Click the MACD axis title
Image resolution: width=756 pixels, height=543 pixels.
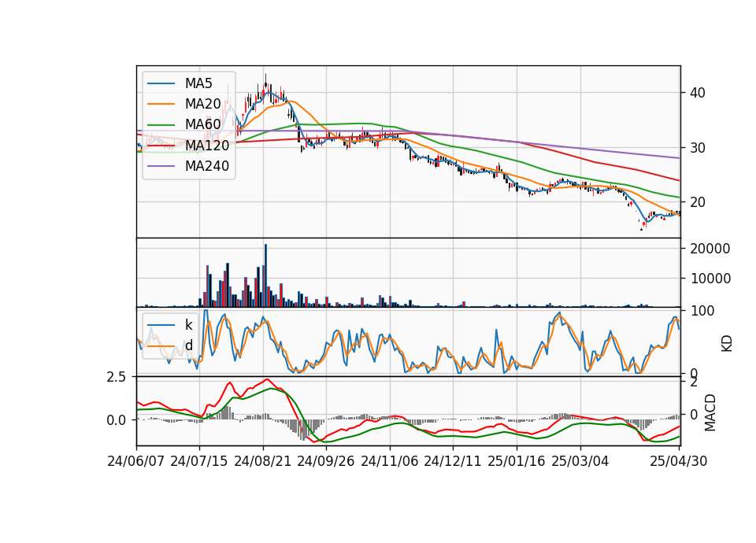tap(710, 412)
